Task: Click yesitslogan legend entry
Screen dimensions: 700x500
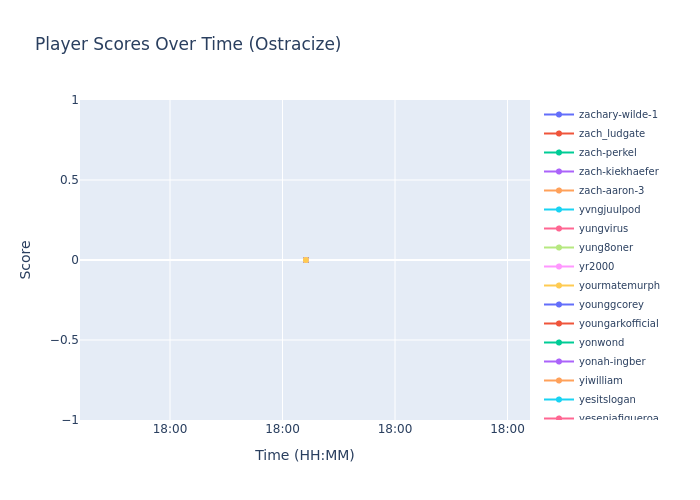Action: 606,400
